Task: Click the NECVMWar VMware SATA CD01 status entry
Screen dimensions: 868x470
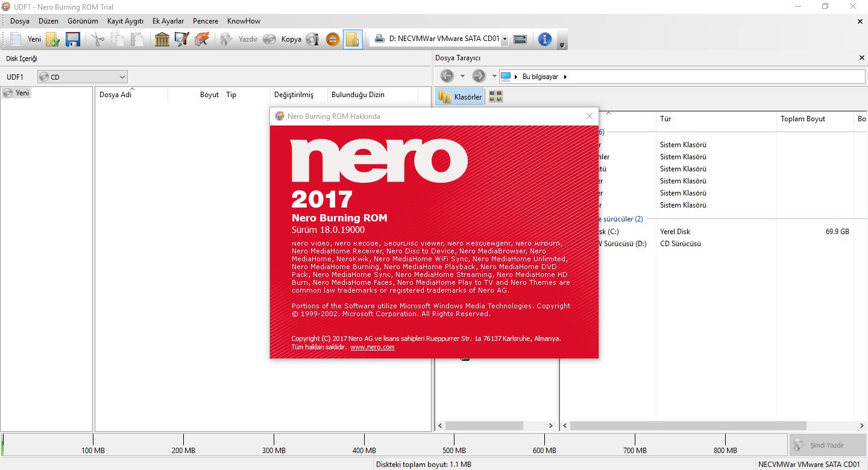Action: click(809, 465)
